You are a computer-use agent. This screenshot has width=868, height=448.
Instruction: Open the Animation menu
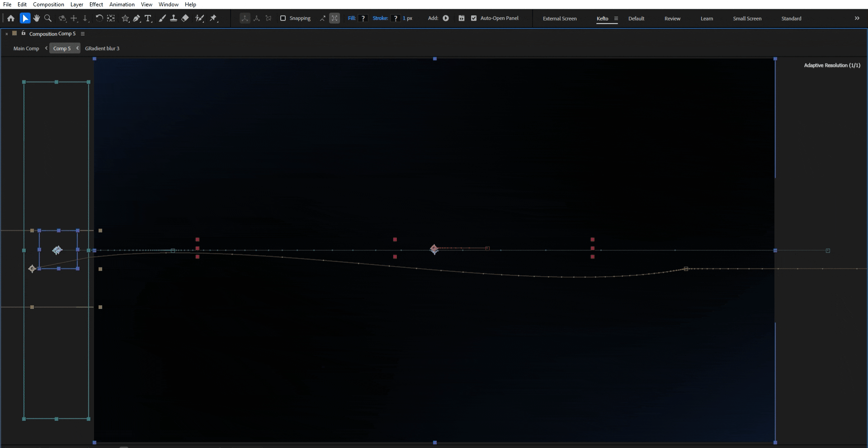(x=122, y=5)
